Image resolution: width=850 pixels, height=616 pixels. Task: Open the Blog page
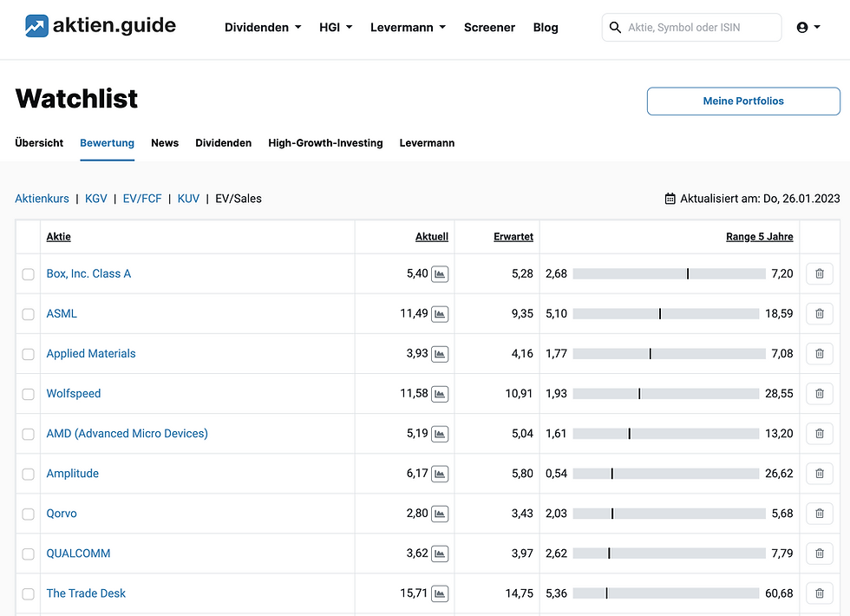click(x=546, y=27)
